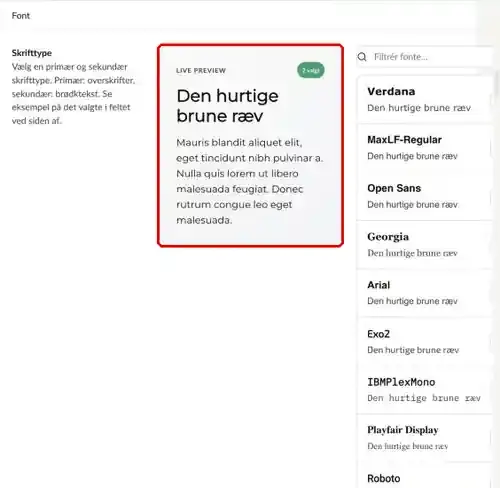This screenshot has width=500, height=488.
Task: Select the IBMPlexMono font option
Action: tap(424, 390)
